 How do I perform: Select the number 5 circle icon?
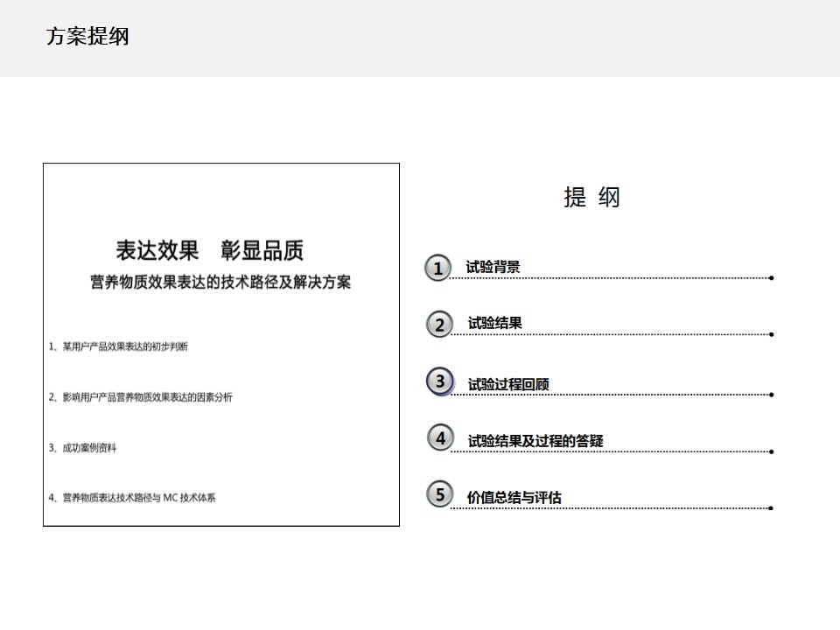coord(440,494)
